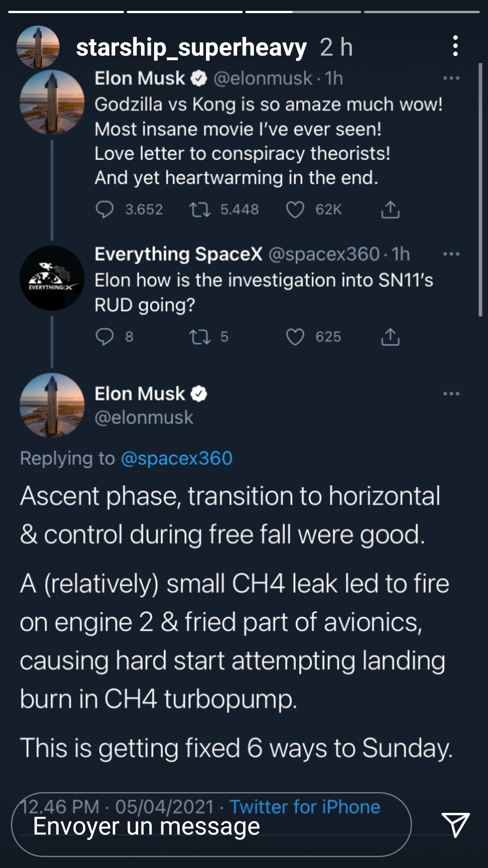Open the Everything SpaceX profile picture

point(52,278)
